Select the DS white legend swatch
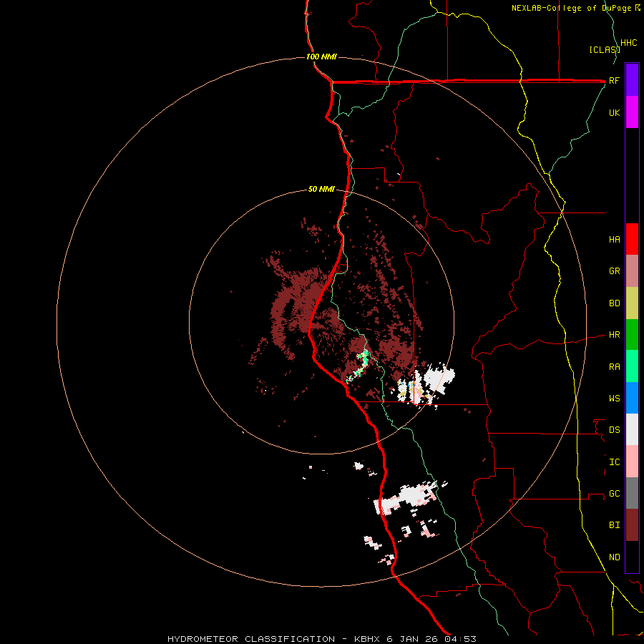 click(632, 429)
